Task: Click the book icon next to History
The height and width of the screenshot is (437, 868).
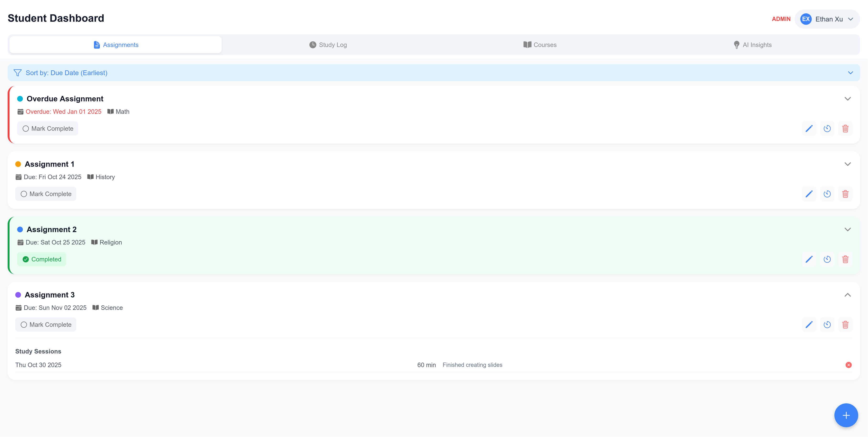Action: click(90, 177)
